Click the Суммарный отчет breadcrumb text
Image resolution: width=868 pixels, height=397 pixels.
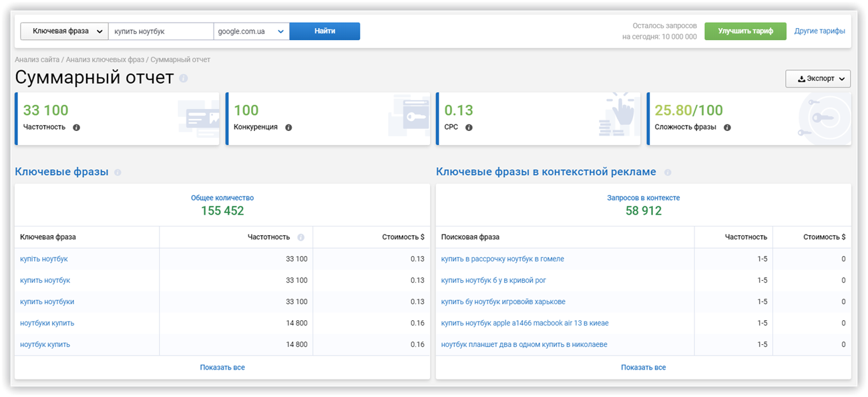pos(180,59)
